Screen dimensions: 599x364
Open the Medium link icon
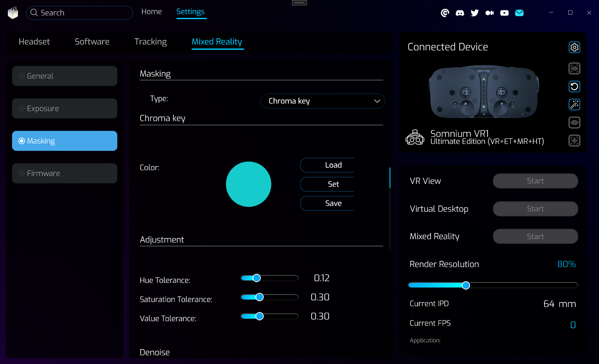coord(490,13)
